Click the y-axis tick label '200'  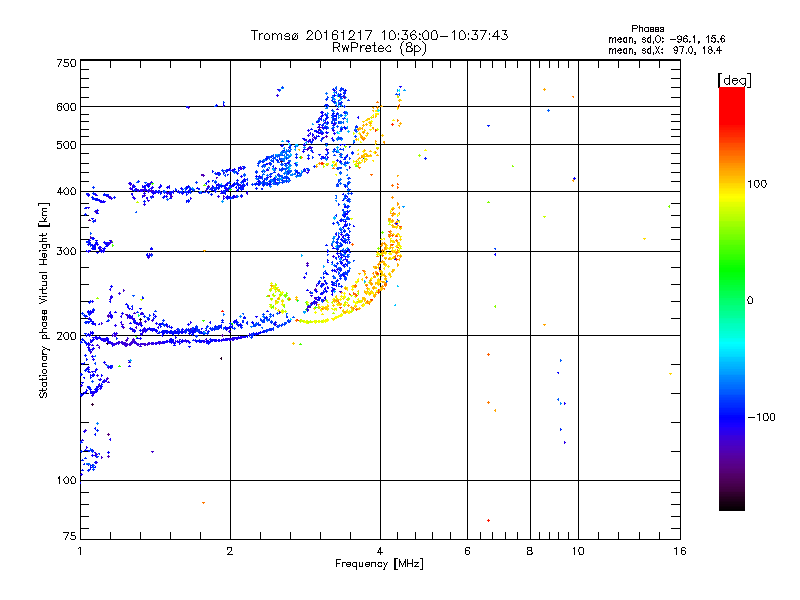click(66, 336)
